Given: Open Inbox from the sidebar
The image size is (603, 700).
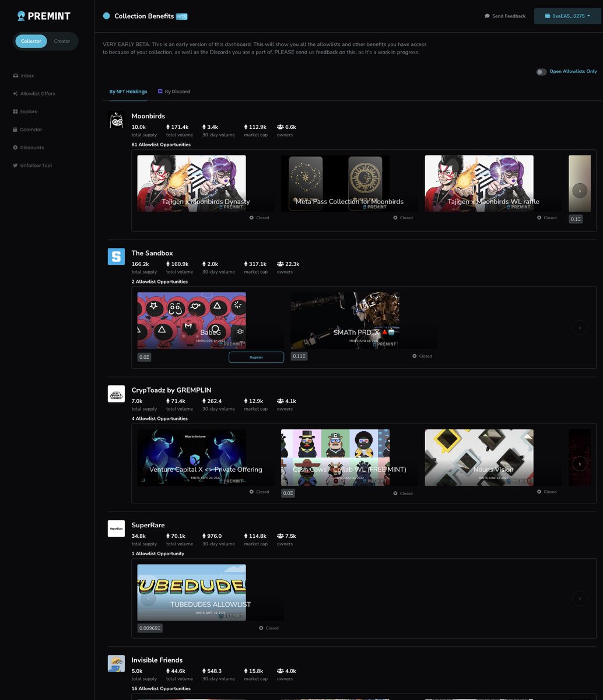Looking at the screenshot, I should point(23,75).
